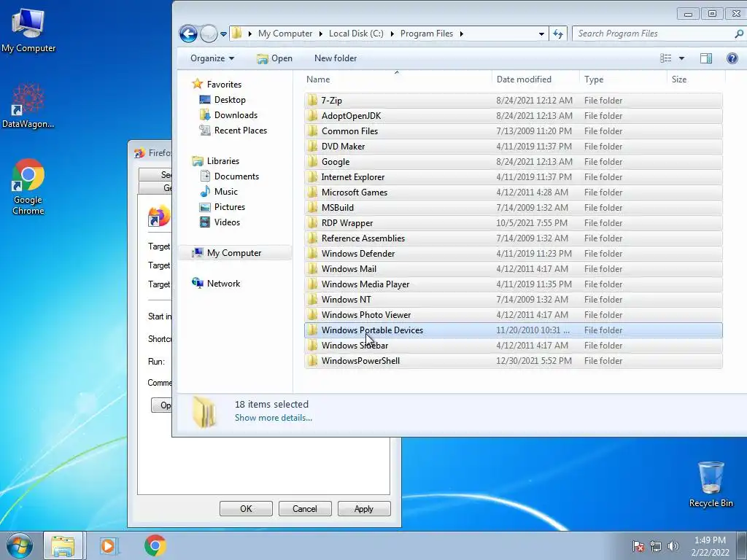This screenshot has width=747, height=560.
Task: Select the RDP Wrapper folder icon
Action: click(x=312, y=223)
